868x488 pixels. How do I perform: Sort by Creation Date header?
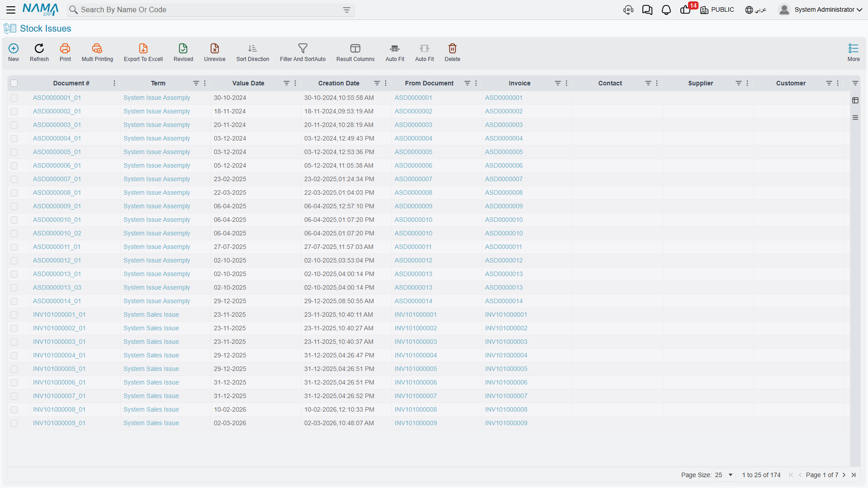[339, 83]
